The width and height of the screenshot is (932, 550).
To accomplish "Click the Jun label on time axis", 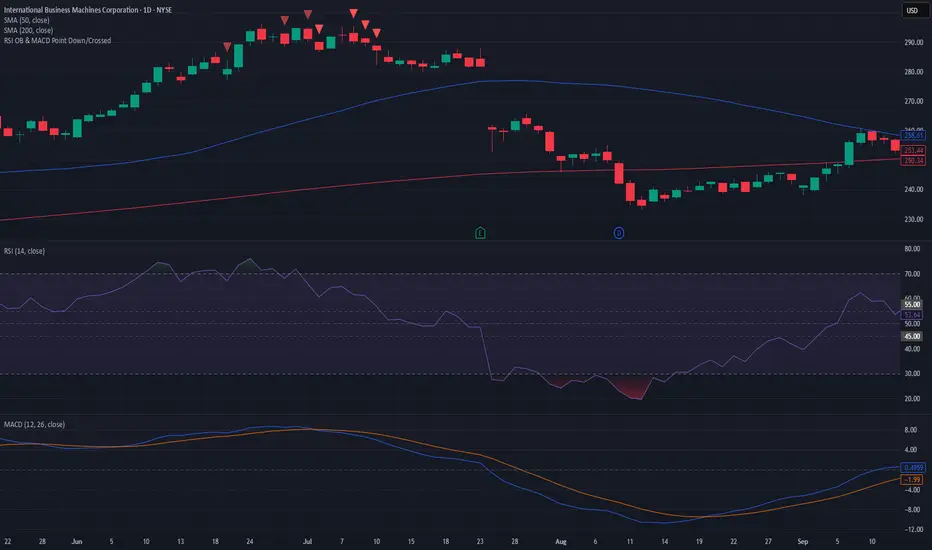I will pyautogui.click(x=77, y=542).
